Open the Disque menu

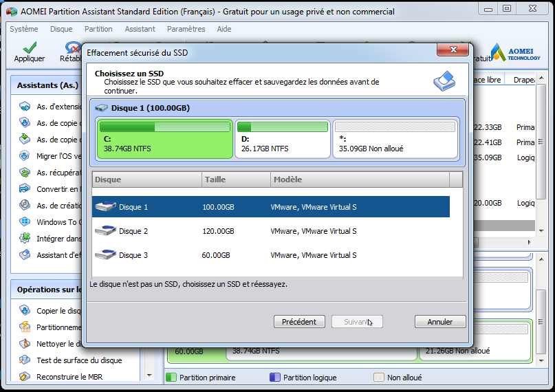click(61, 29)
